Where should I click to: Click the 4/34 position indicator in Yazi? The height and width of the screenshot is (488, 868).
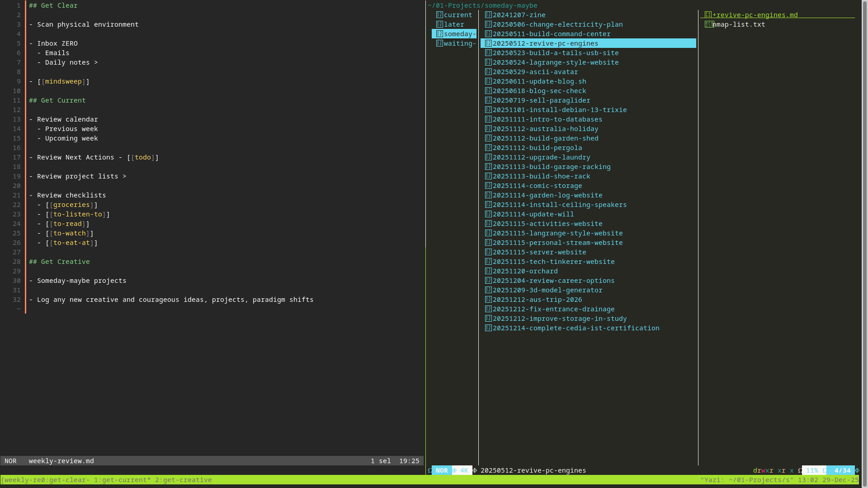click(x=842, y=470)
